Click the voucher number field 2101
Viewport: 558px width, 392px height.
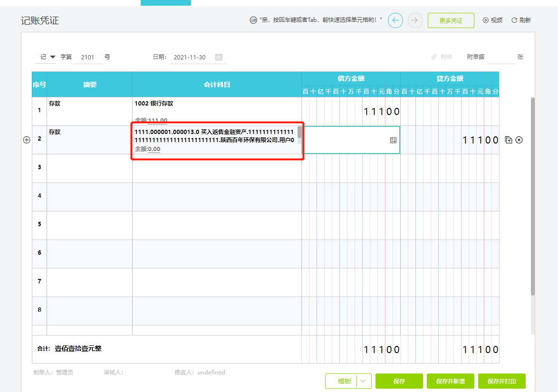[88, 57]
